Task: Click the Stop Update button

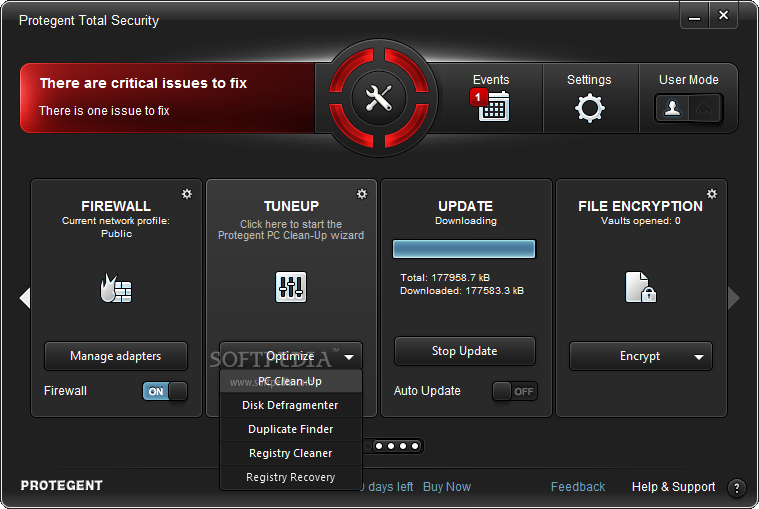Action: point(465,351)
